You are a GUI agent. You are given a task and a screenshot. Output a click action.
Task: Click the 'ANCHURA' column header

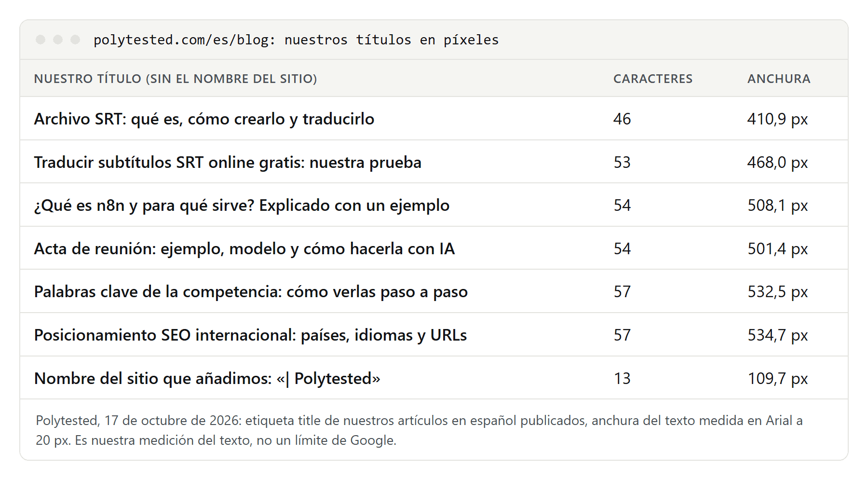(779, 79)
